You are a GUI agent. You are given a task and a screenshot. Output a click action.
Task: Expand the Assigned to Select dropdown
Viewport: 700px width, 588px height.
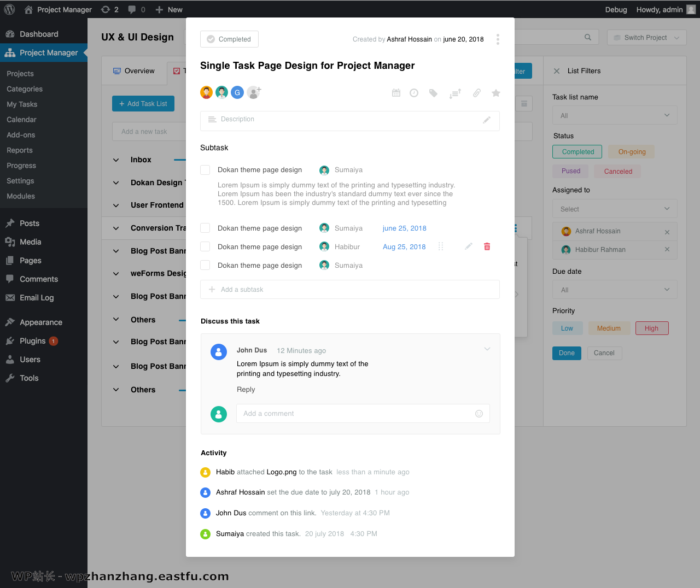click(615, 209)
